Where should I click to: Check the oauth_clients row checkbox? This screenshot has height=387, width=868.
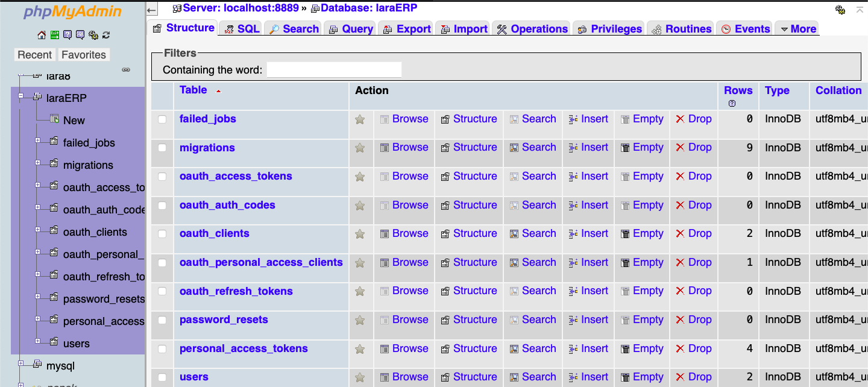click(162, 234)
